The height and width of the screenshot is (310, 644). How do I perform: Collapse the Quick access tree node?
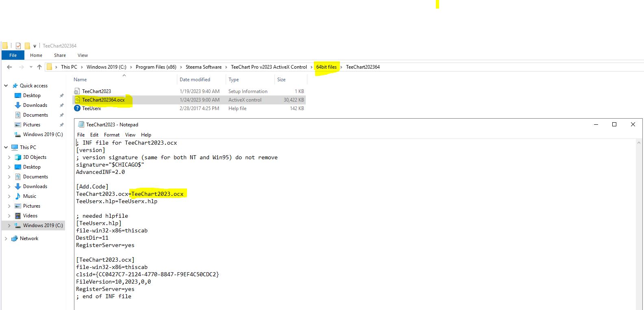click(x=6, y=86)
